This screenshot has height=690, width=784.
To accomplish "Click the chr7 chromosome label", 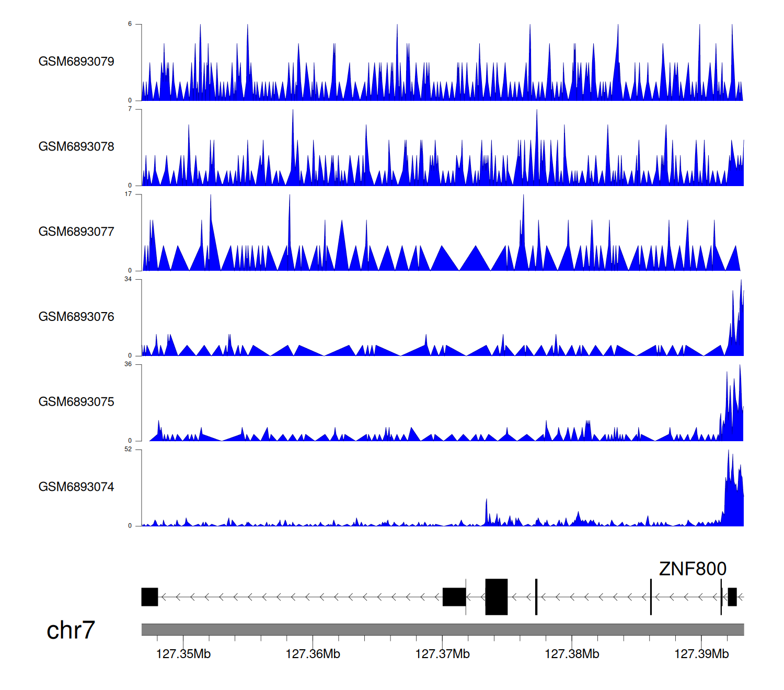I will 71,630.
